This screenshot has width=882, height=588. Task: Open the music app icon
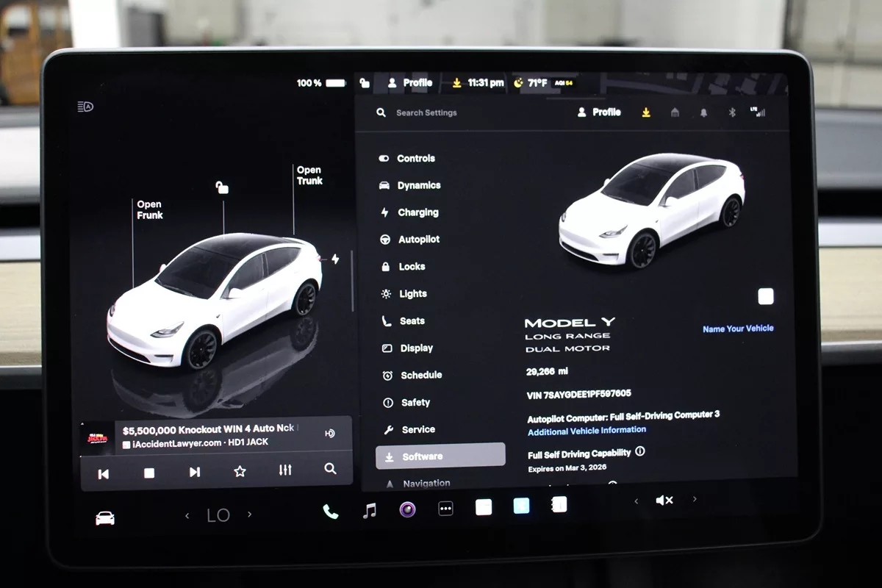(x=370, y=510)
